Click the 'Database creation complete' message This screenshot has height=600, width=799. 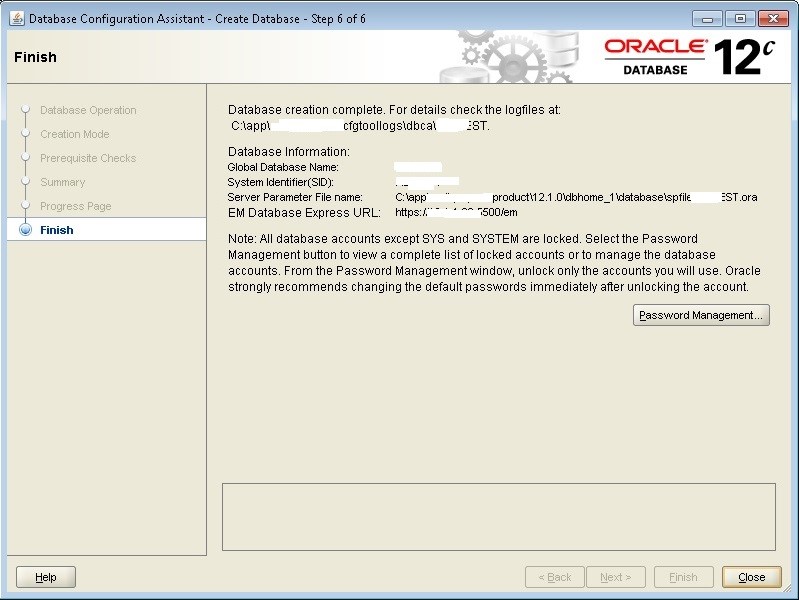394,110
